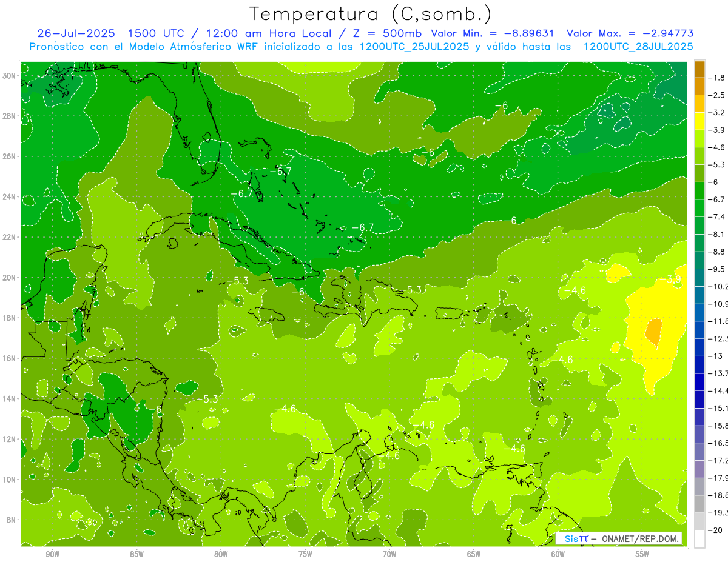The image size is (728, 562).
Task: Click the "20N" latitude label
Action: click(x=10, y=278)
